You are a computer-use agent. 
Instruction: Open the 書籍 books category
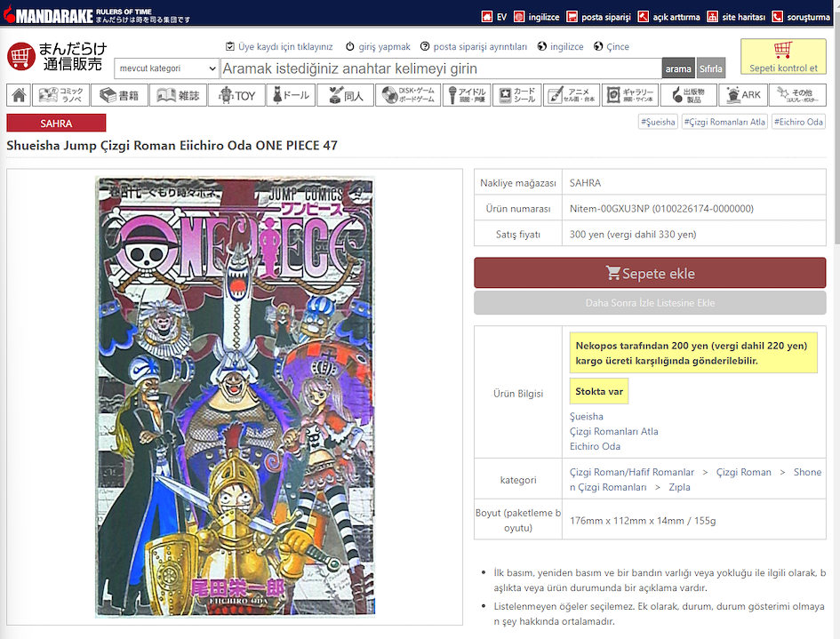(x=119, y=95)
